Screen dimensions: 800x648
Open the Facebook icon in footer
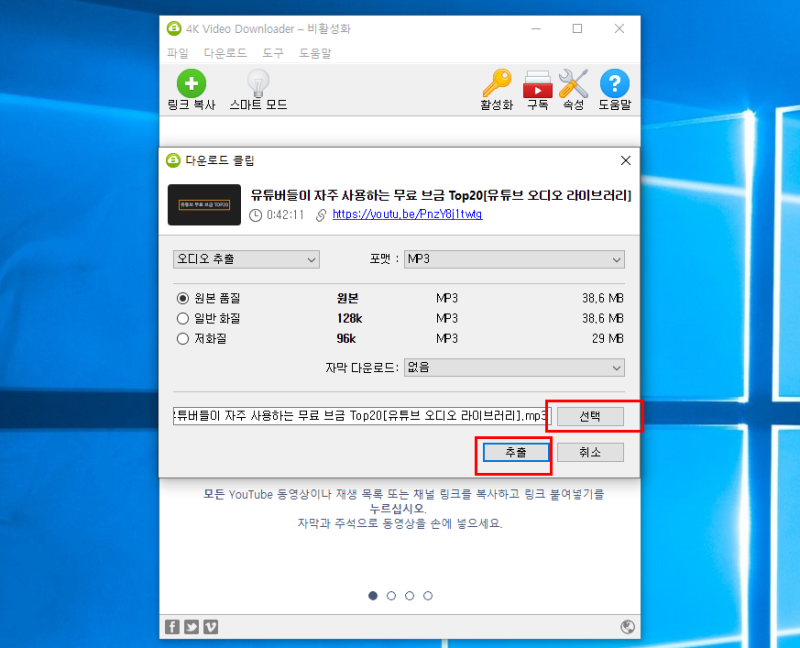point(172,627)
